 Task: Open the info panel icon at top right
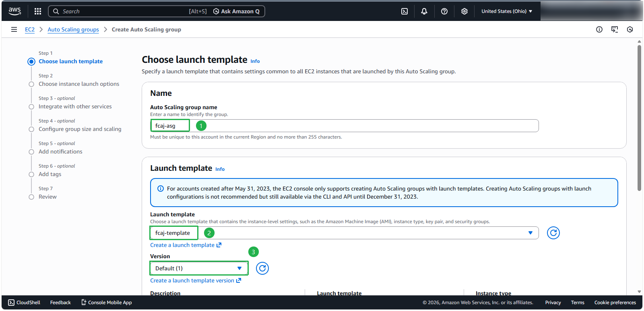click(599, 29)
